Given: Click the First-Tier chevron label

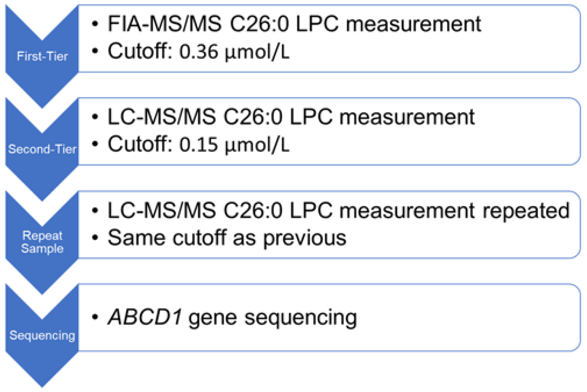Looking at the screenshot, I should pos(42,56).
